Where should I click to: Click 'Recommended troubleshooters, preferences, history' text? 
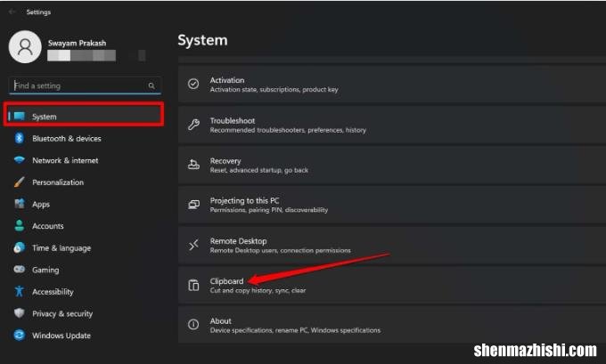pyautogui.click(x=288, y=130)
